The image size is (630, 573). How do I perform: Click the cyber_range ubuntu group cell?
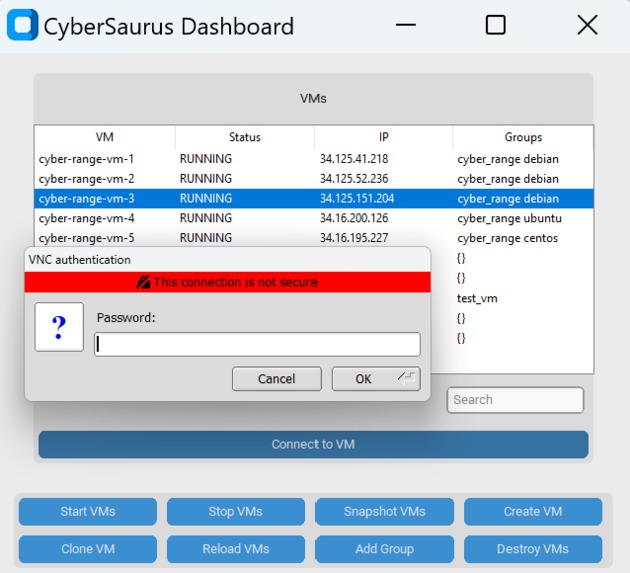(x=509, y=218)
